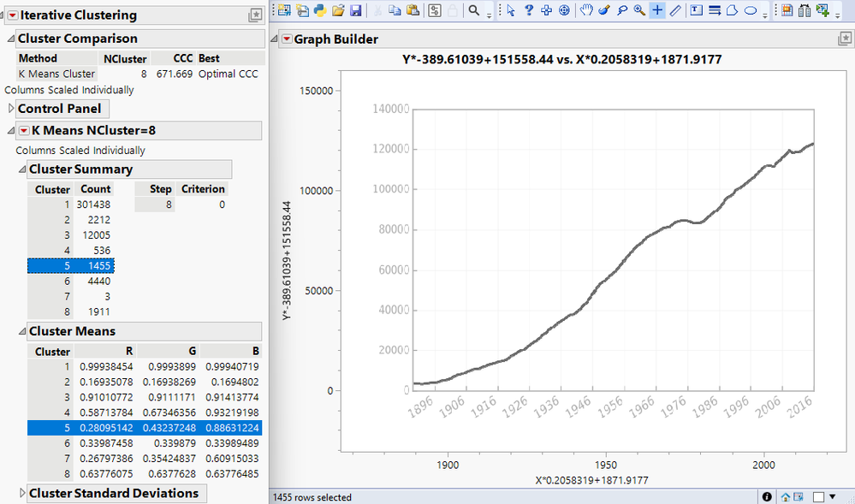Select the Selection plus-cross tool
The height and width of the screenshot is (504, 855).
546,9
